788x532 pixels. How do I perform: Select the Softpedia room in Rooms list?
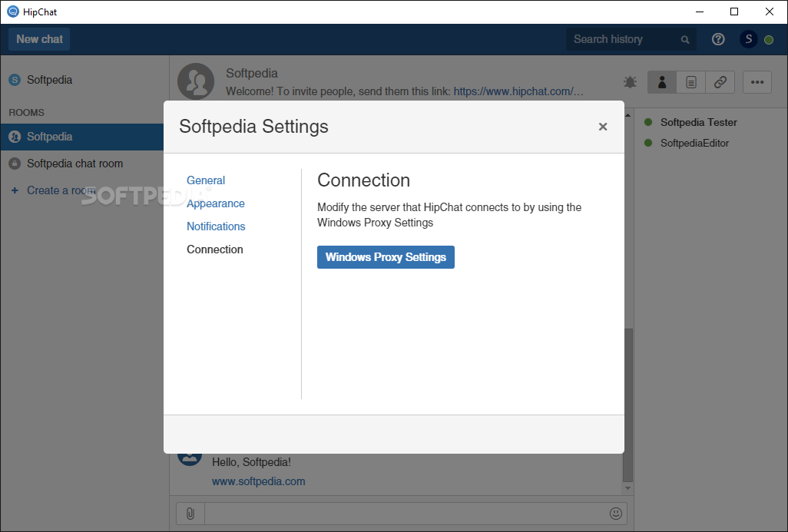coord(82,137)
